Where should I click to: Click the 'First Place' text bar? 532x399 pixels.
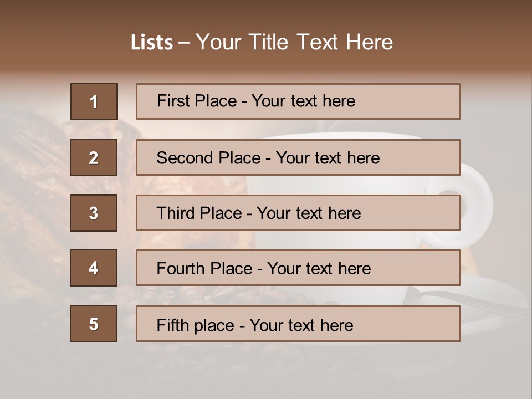click(298, 101)
